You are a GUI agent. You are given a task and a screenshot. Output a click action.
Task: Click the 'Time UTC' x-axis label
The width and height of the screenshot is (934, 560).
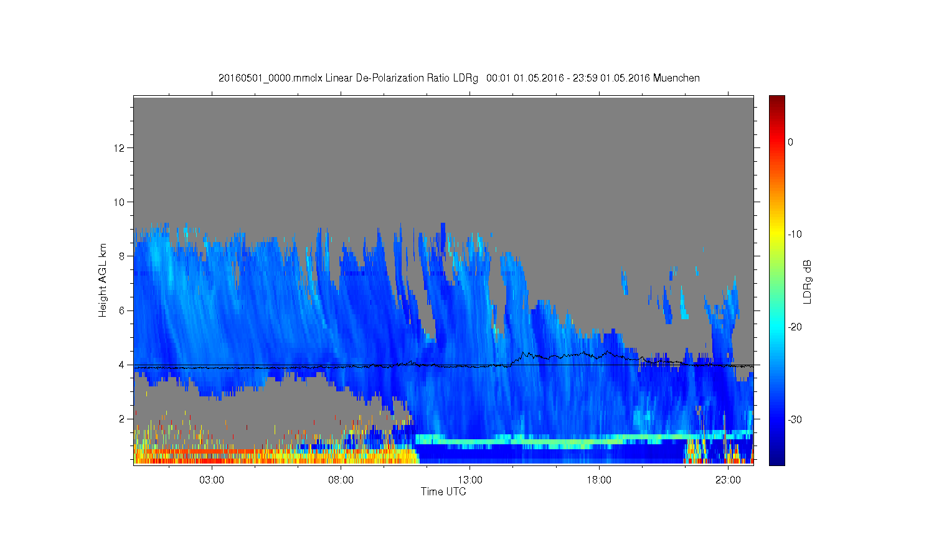click(x=443, y=492)
